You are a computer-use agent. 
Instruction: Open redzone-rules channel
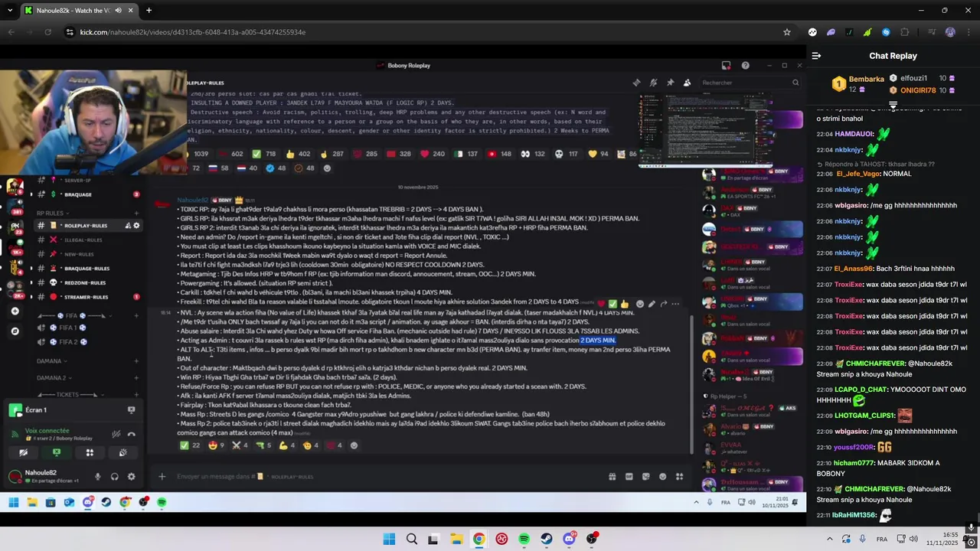coord(85,282)
